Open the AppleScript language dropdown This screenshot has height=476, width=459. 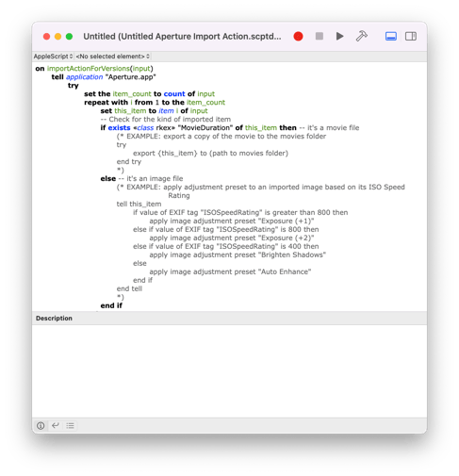(53, 57)
